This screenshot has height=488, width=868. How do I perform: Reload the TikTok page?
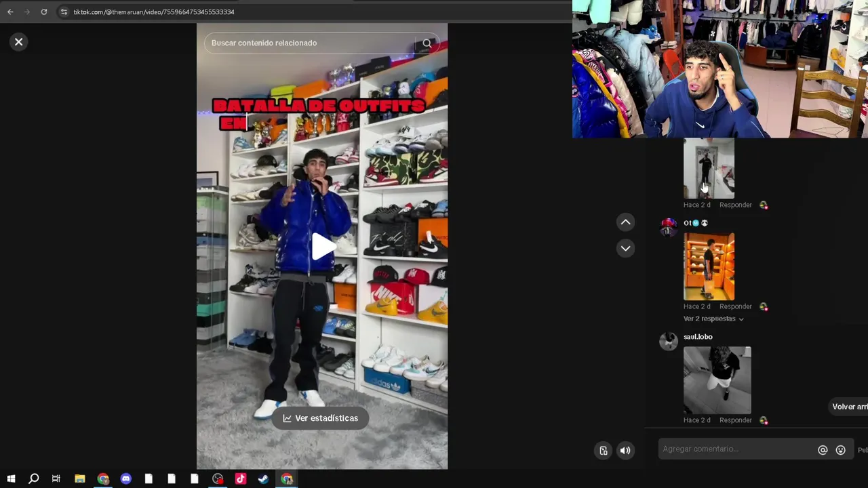44,12
